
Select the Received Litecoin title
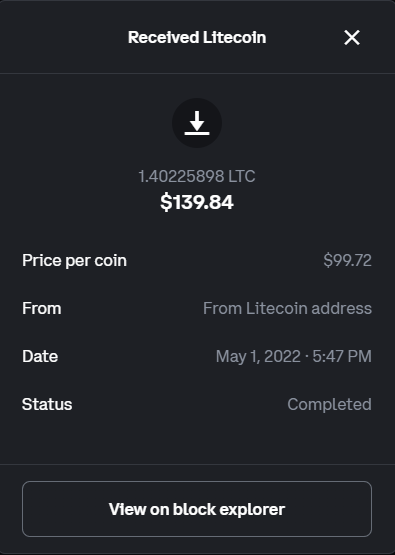[x=197, y=38]
